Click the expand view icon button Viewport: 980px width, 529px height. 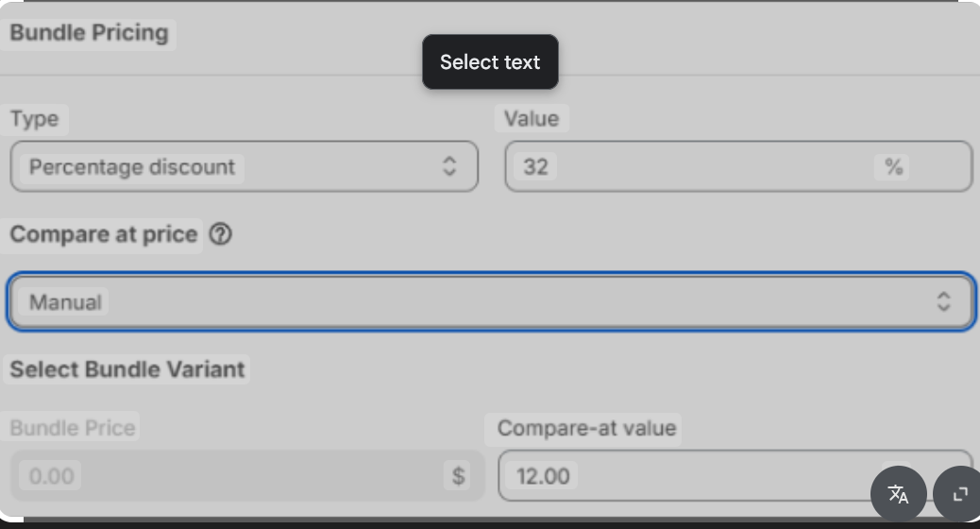960,493
